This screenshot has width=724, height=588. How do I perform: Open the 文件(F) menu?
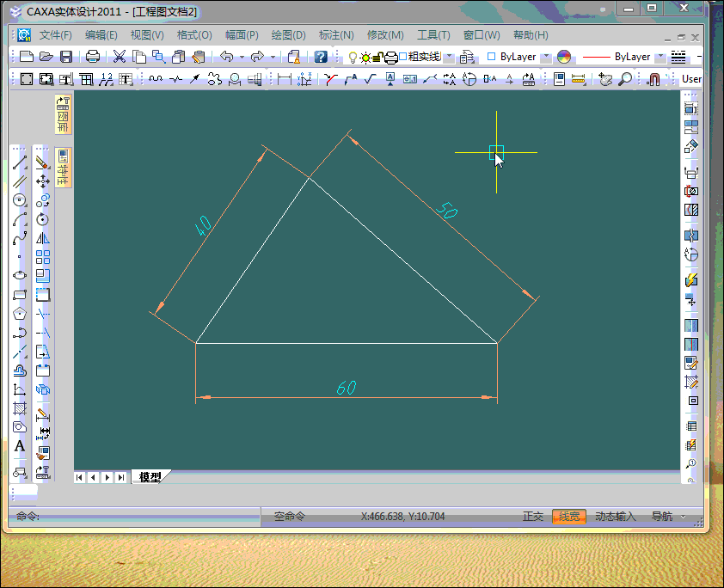[56, 35]
